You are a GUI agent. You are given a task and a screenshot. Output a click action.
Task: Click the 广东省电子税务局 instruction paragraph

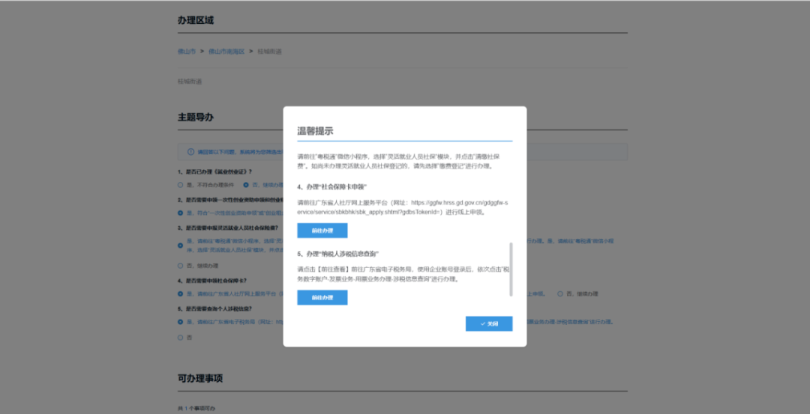(x=404, y=274)
